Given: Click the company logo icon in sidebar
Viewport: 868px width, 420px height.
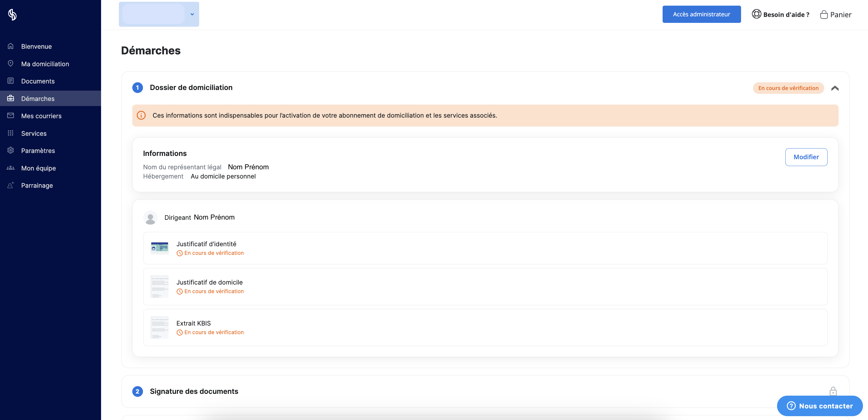Looking at the screenshot, I should 12,15.
